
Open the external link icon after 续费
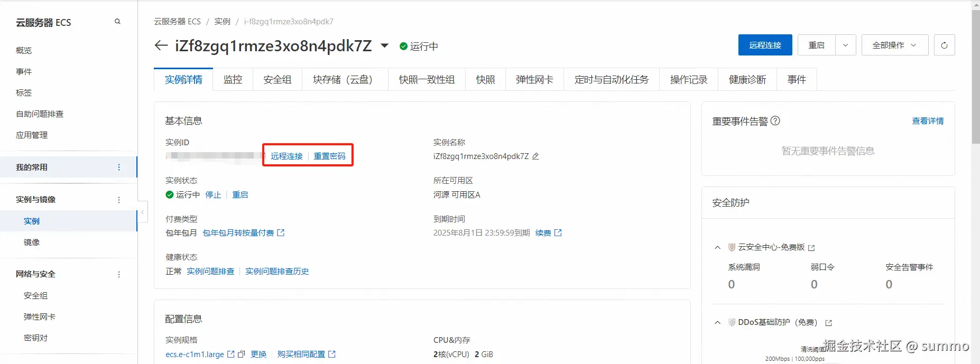pos(558,232)
